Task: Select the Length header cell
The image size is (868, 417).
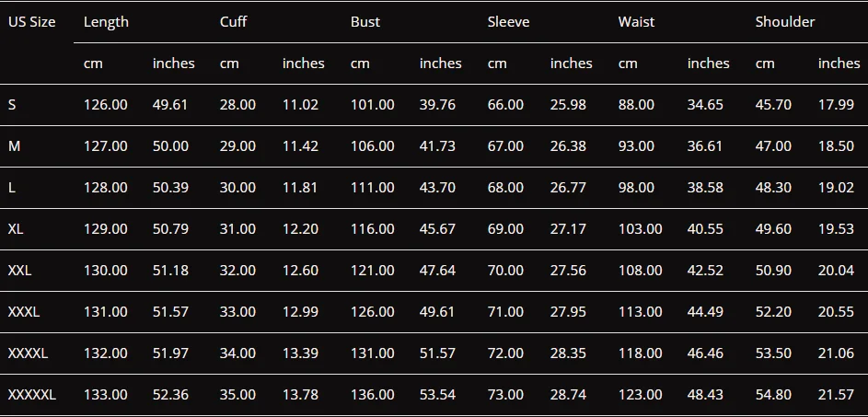Action: 106,22
